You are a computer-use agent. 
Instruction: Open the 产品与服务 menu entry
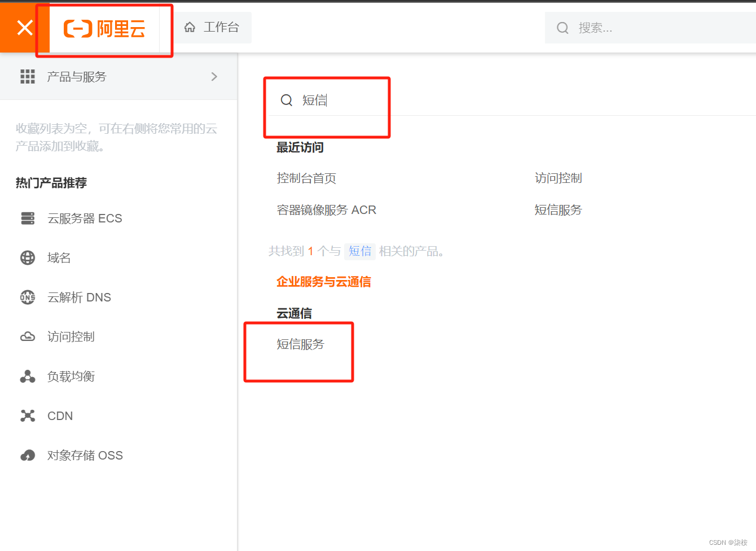pyautogui.click(x=118, y=77)
